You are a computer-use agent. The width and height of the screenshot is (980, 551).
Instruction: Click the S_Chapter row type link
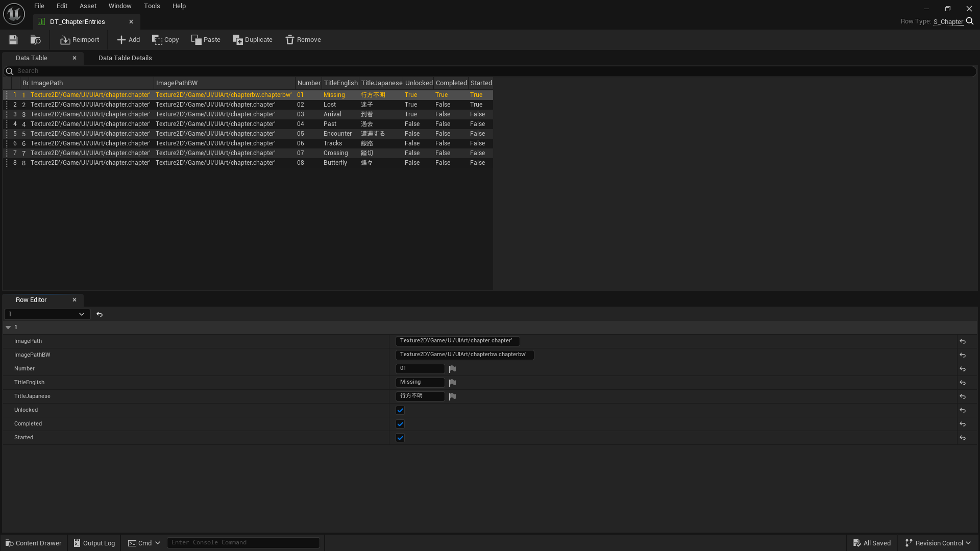coord(948,21)
